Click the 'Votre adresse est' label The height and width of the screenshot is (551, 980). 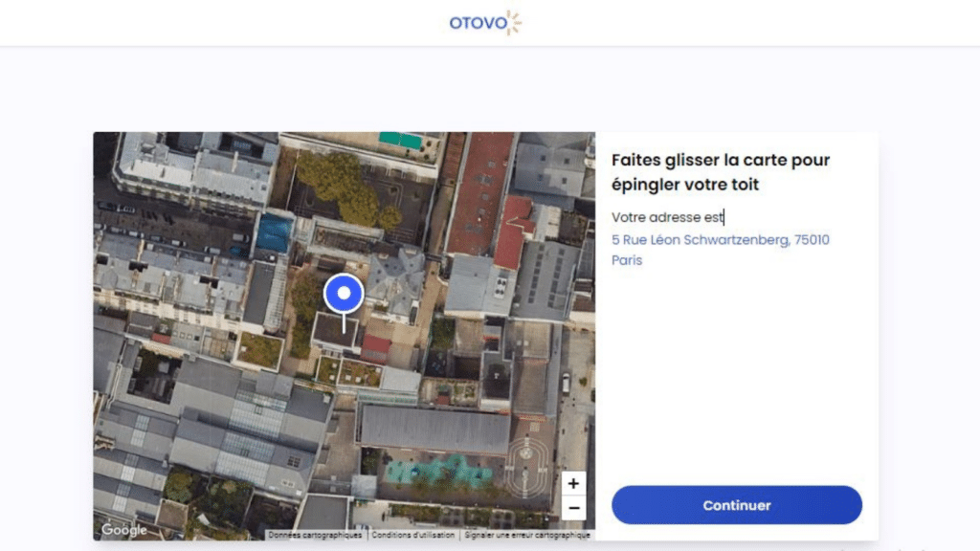tap(667, 218)
